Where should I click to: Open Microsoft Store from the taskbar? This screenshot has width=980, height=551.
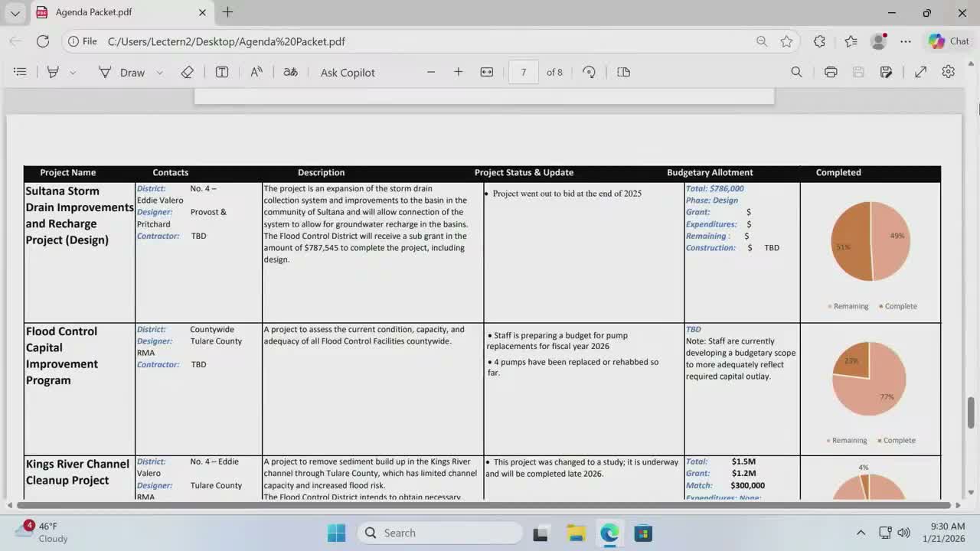click(643, 533)
